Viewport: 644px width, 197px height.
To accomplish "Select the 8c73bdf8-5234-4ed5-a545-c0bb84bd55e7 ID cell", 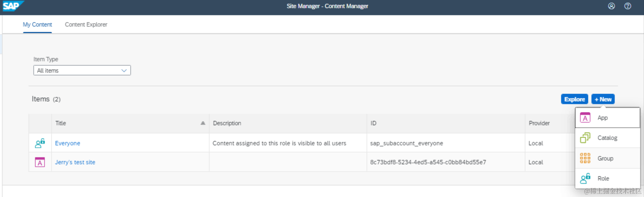I will coord(446,162).
